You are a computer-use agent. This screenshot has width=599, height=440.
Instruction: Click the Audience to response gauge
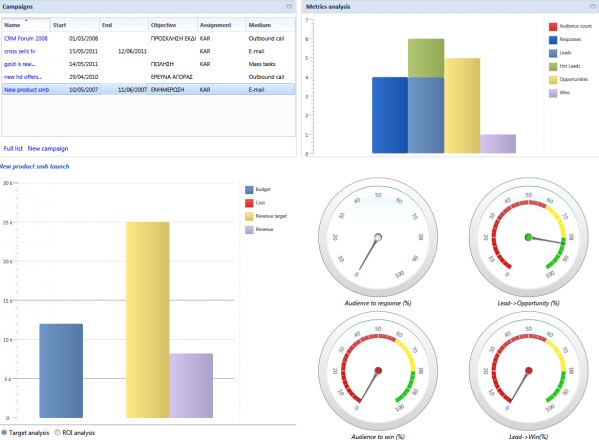[x=378, y=237]
